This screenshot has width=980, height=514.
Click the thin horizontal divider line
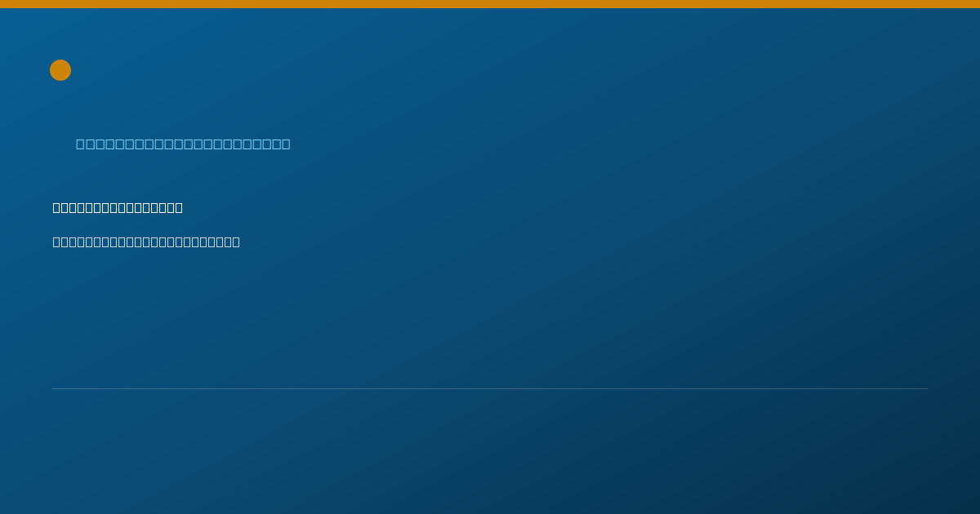point(490,388)
